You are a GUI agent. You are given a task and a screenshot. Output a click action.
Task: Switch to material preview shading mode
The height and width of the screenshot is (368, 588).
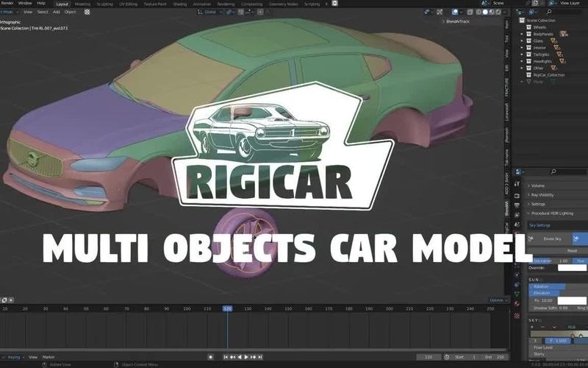pos(492,12)
